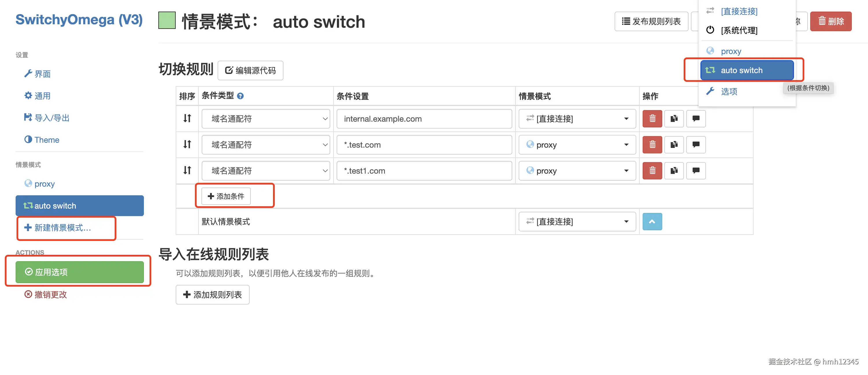Click the condition type help question icon
Image resolution: width=868 pixels, height=375 pixels.
(240, 96)
